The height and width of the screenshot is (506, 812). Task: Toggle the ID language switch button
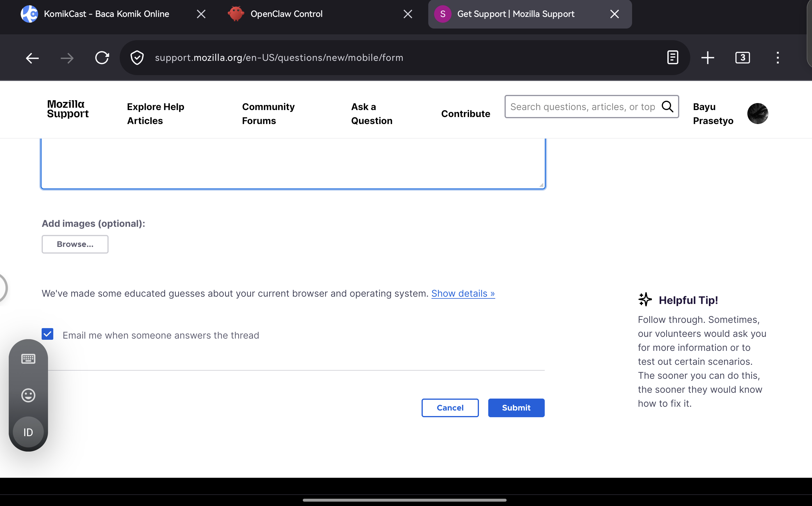coord(28,432)
